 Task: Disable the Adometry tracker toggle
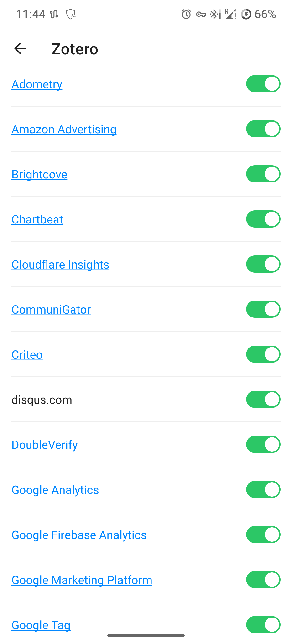[263, 84]
